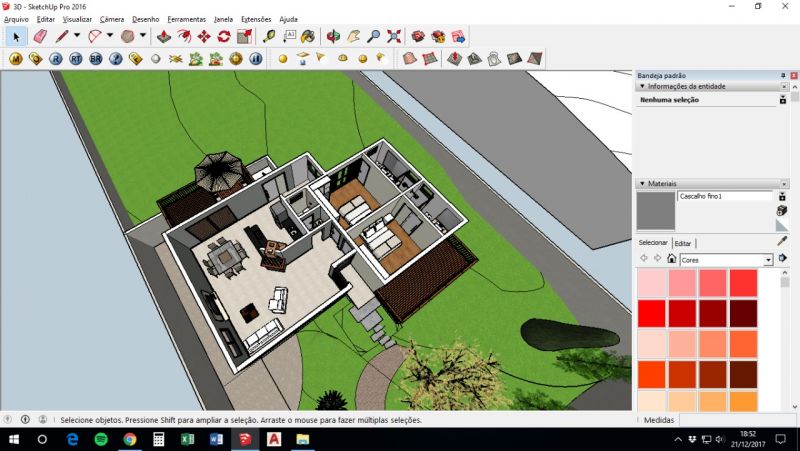Collapse the Materiais panel
The image size is (800, 451).
point(641,184)
